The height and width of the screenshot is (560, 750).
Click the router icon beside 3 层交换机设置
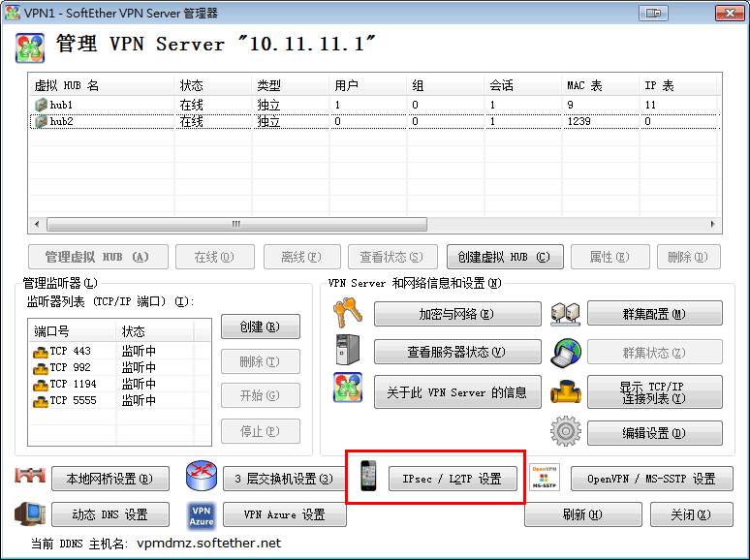click(201, 476)
